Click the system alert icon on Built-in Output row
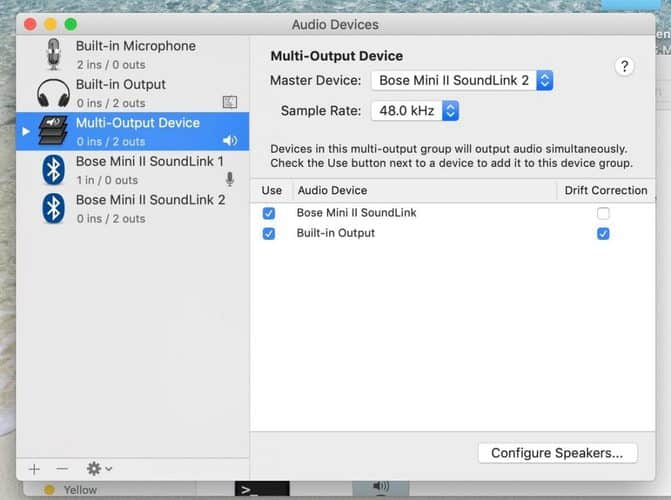This screenshot has width=671, height=500. pyautogui.click(x=230, y=102)
